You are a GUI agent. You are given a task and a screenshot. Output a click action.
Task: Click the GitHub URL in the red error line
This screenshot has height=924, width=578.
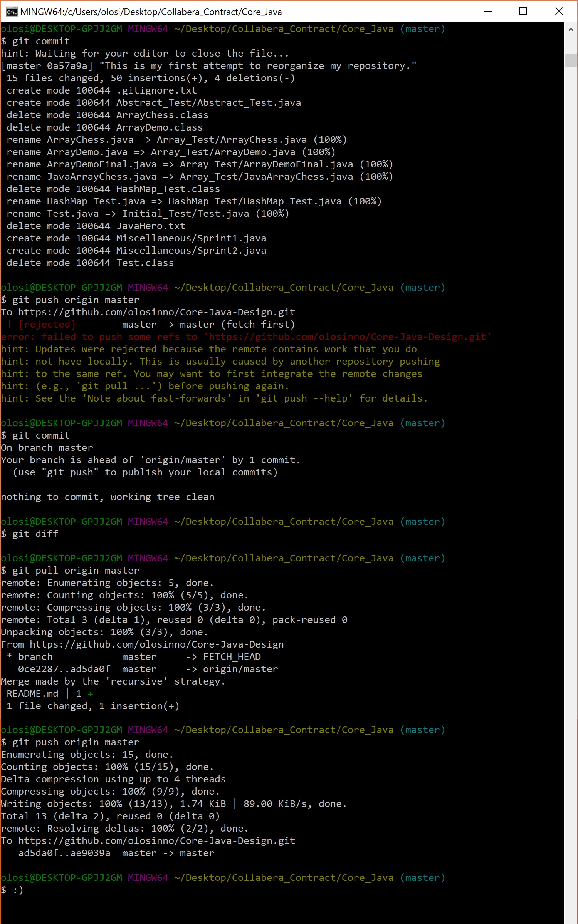click(x=347, y=337)
